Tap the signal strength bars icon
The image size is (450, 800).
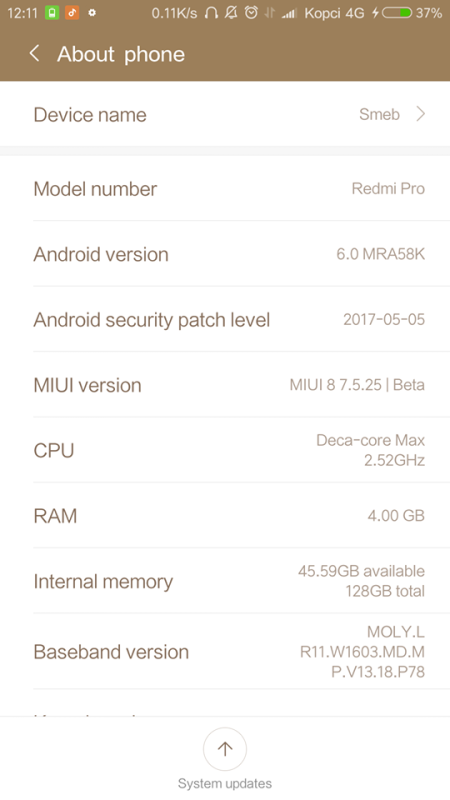pos(289,14)
